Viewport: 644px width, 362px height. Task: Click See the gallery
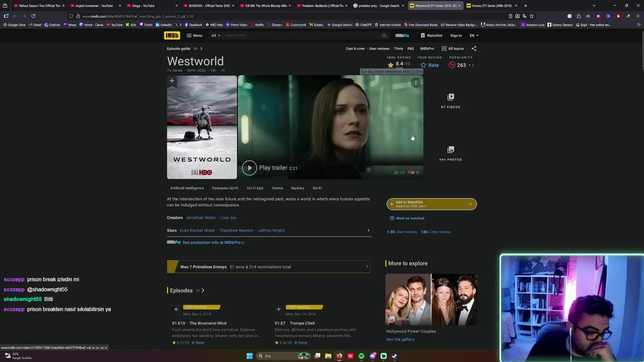click(x=400, y=339)
